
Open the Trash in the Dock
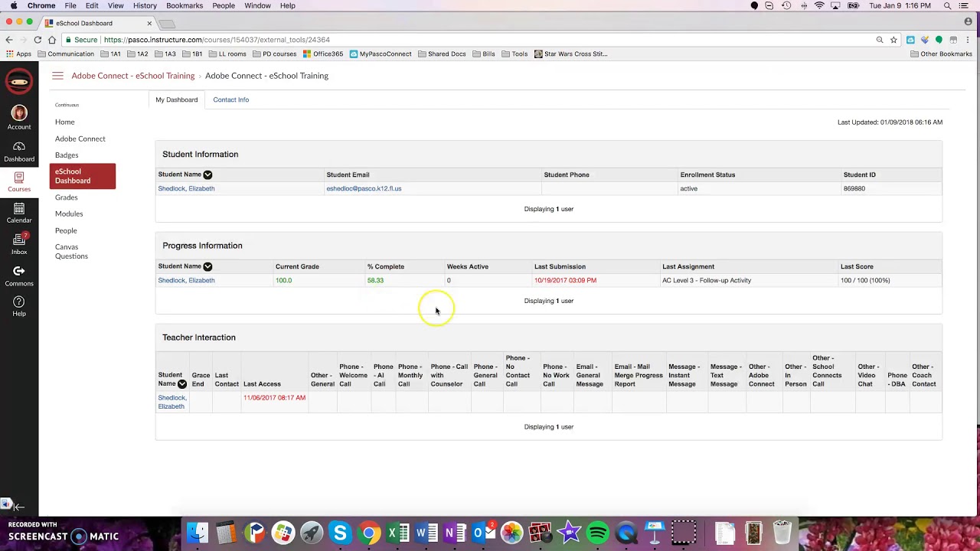click(x=782, y=533)
